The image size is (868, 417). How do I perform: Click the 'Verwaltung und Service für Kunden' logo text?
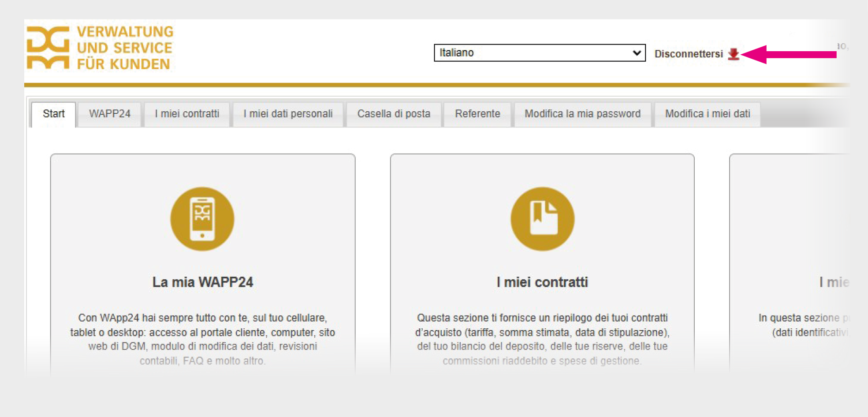(125, 48)
